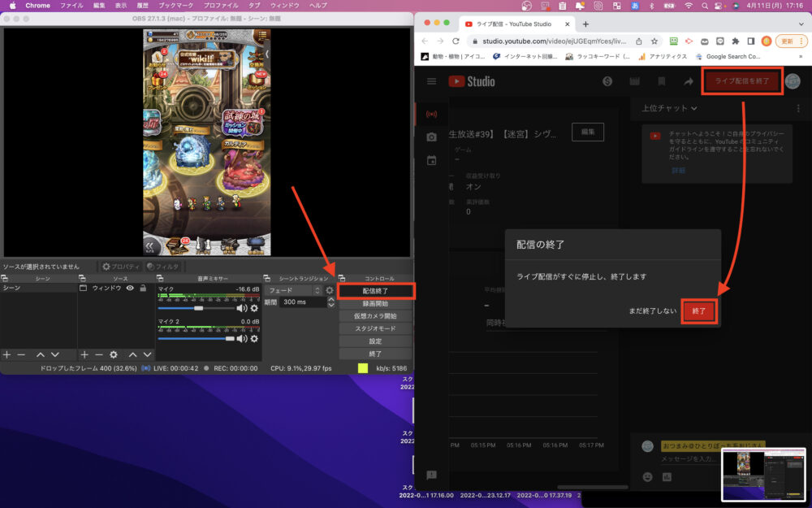Click the YouTube Studio account avatar
The image size is (812, 508).
793,81
